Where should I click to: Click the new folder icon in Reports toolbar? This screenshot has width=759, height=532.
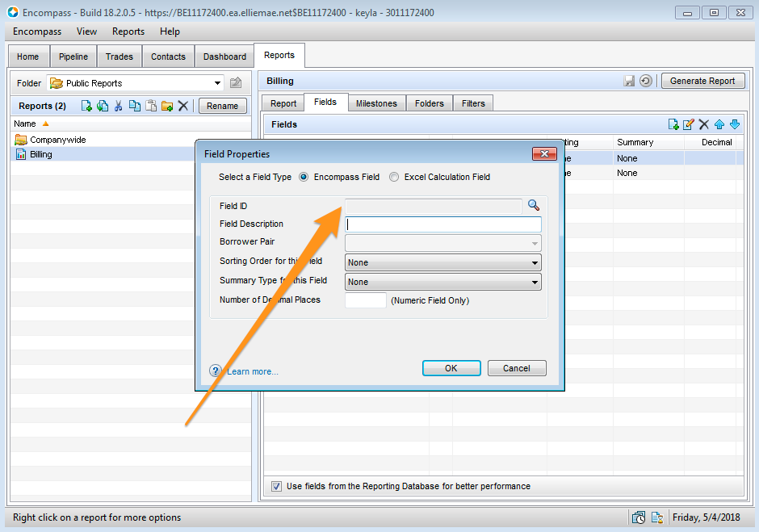[167, 106]
